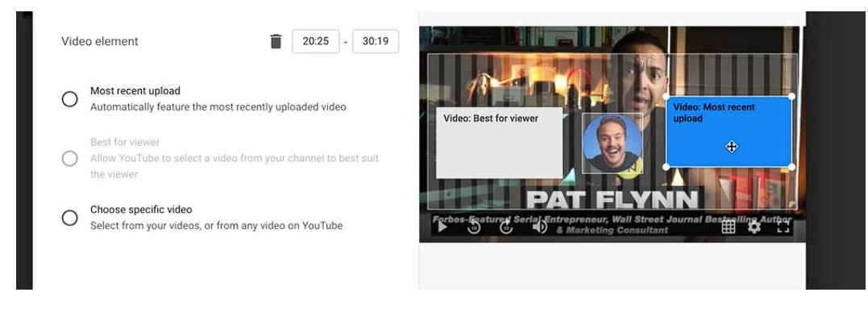
Task: Click the move cursor on blue video element
Action: point(731,147)
